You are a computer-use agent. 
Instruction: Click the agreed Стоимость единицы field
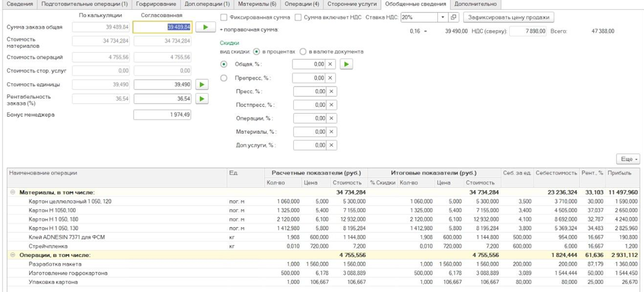pyautogui.click(x=163, y=85)
